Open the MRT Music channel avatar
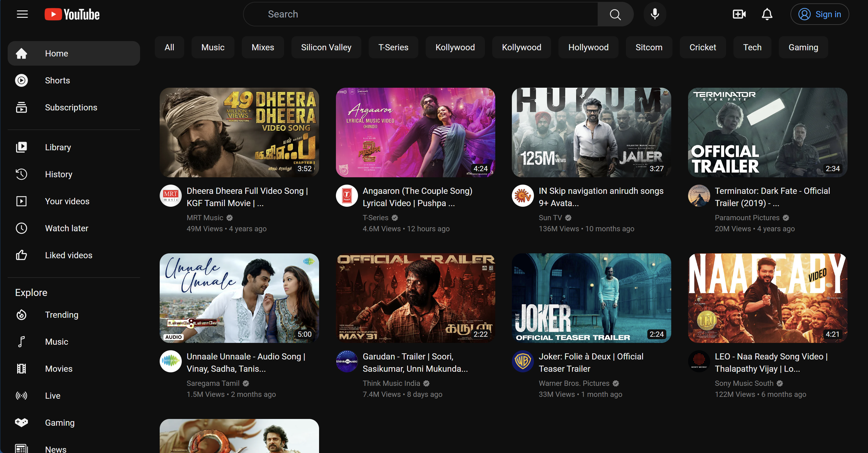Screen dimensions: 868x453 pos(170,196)
